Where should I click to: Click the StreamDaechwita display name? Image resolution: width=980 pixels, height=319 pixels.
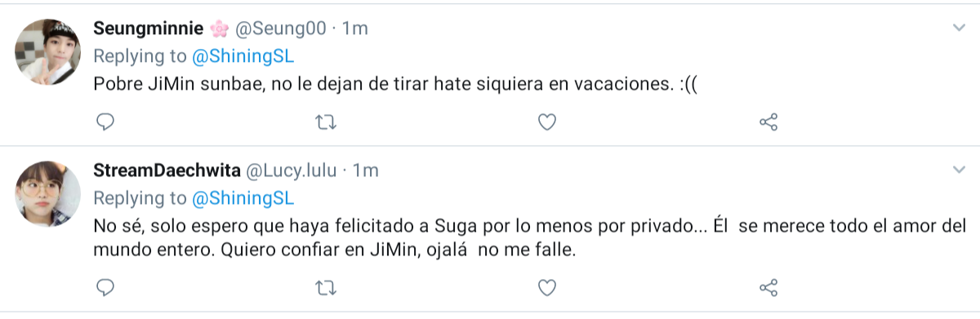(167, 171)
